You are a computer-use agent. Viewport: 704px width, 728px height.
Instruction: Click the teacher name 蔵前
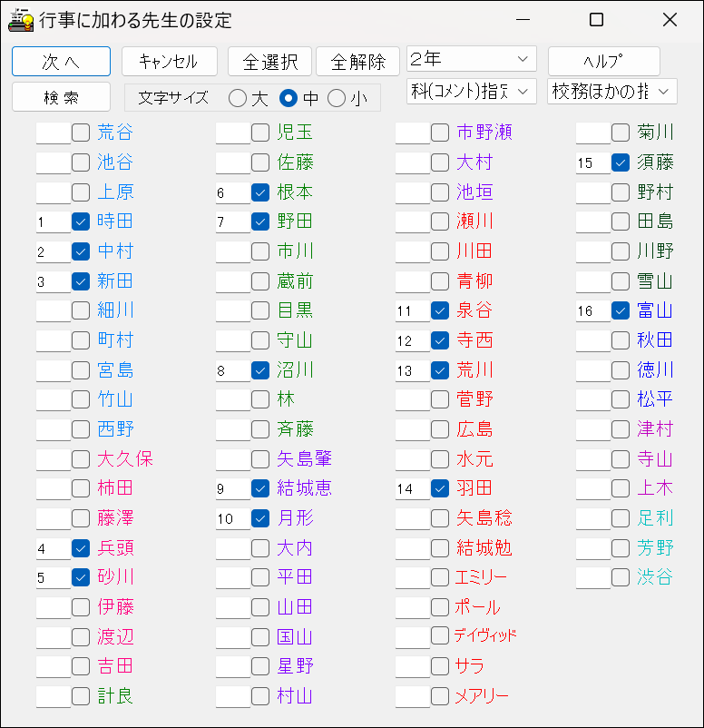pyautogui.click(x=295, y=281)
